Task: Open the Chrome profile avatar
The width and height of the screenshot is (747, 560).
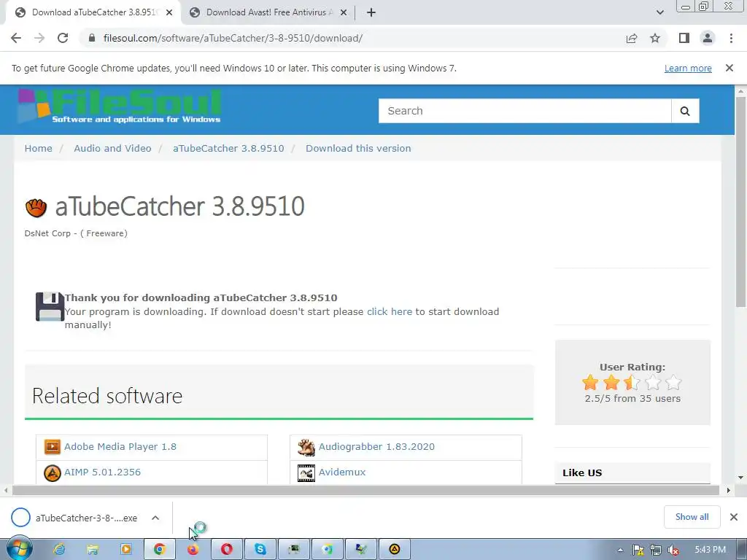Action: click(708, 38)
